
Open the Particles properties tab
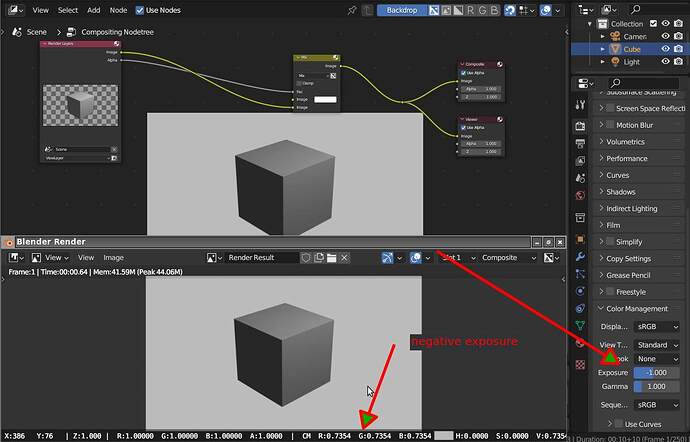pos(580,274)
